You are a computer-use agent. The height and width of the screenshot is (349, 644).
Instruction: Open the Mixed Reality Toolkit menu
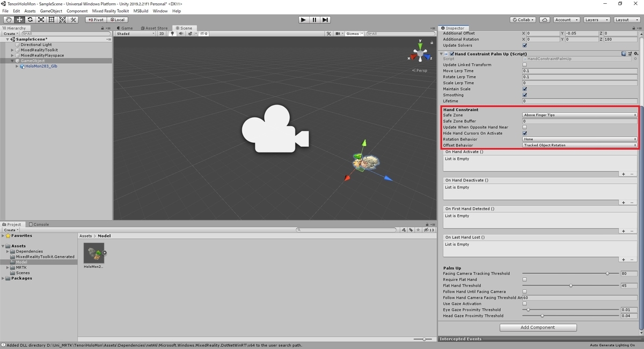tap(111, 11)
